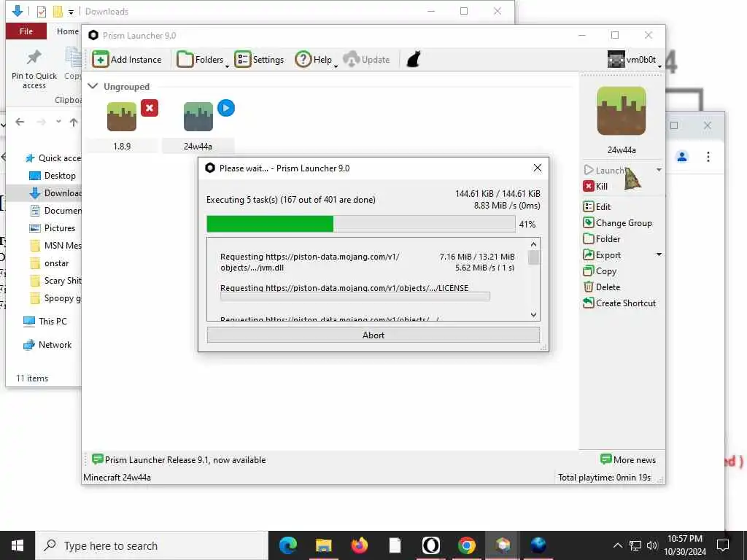747x560 pixels.
Task: Close the Please wait dialog
Action: (538, 168)
